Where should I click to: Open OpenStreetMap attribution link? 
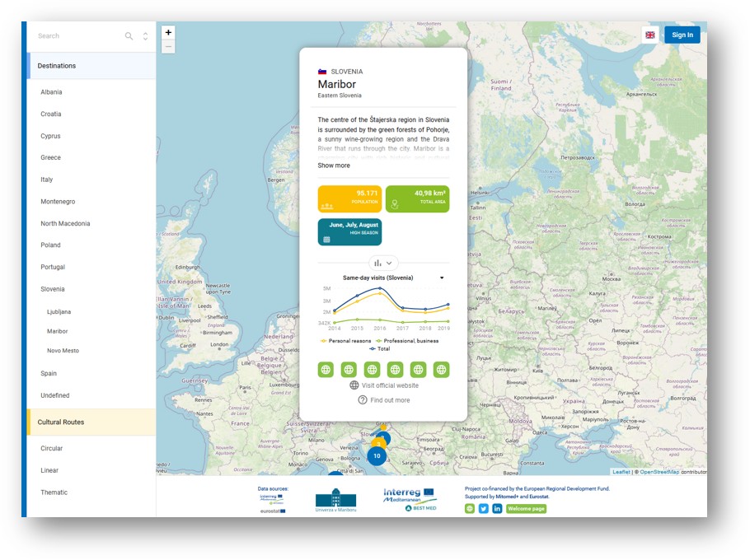coord(659,472)
